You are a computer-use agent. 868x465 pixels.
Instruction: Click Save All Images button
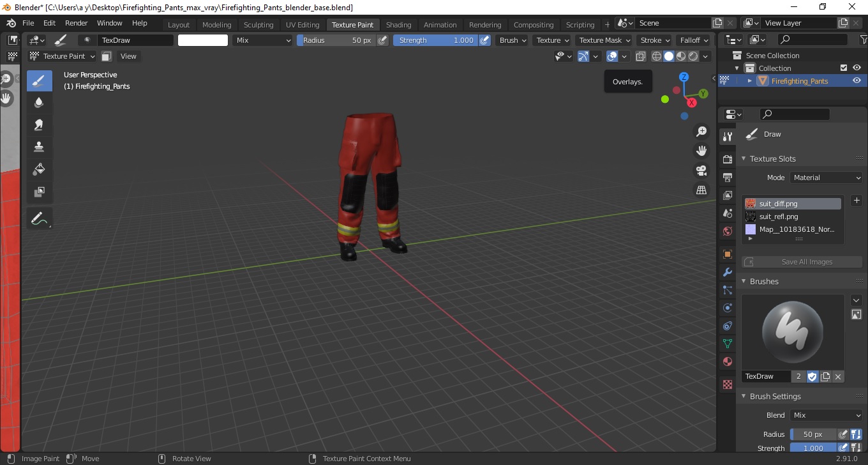[802, 262]
